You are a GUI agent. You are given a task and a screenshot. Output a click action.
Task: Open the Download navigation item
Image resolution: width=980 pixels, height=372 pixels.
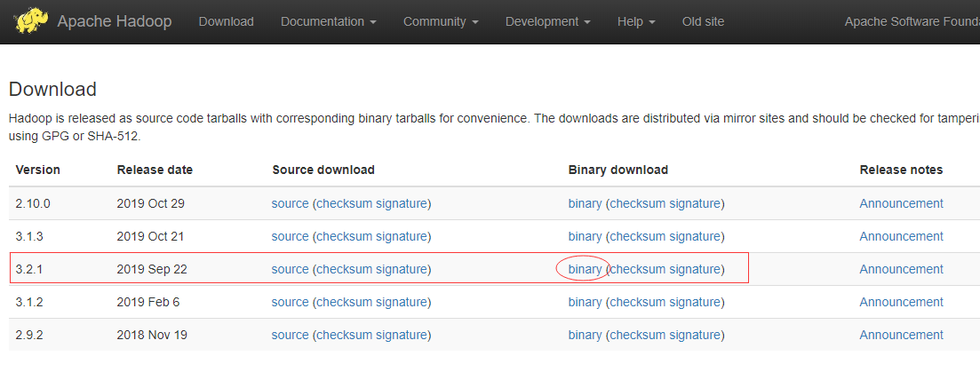pyautogui.click(x=226, y=21)
